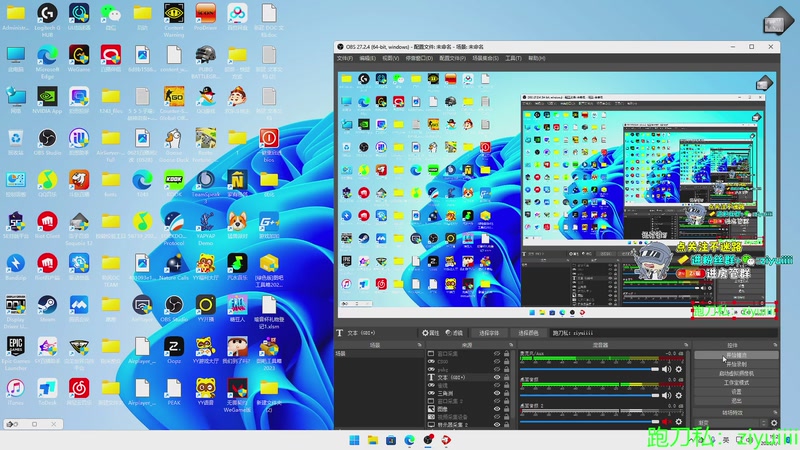The width and height of the screenshot is (800, 450).
Task: Open 滤镜 filters for the text source
Action: click(454, 333)
